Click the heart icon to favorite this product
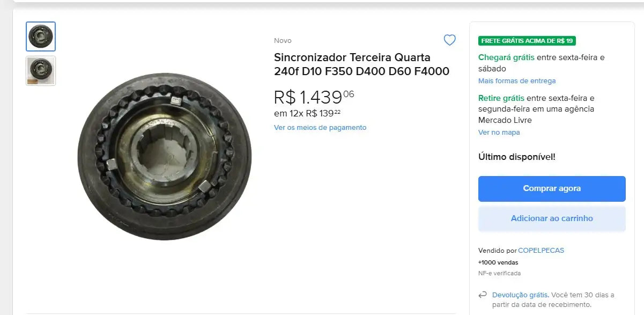The width and height of the screenshot is (644, 315). pyautogui.click(x=449, y=40)
